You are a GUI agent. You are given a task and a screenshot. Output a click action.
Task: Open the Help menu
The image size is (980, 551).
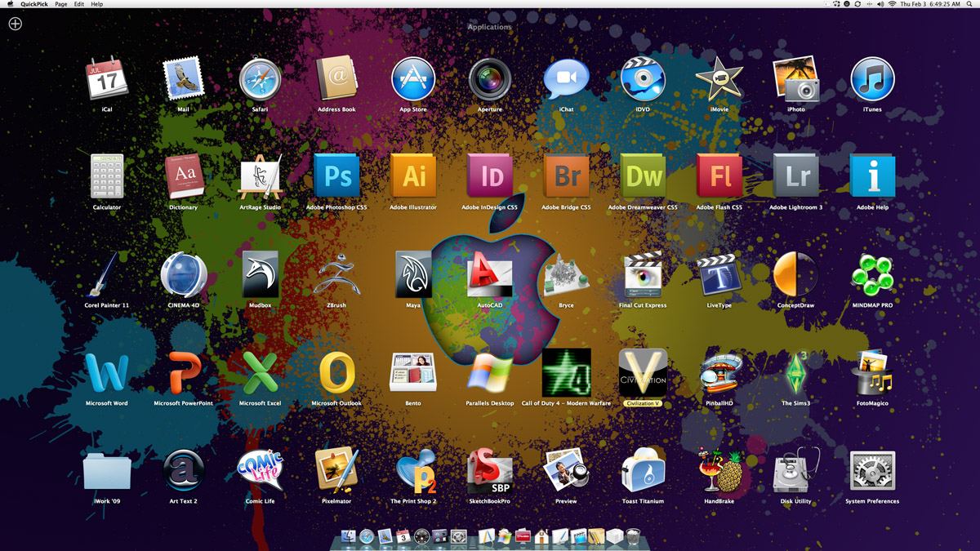(96, 4)
